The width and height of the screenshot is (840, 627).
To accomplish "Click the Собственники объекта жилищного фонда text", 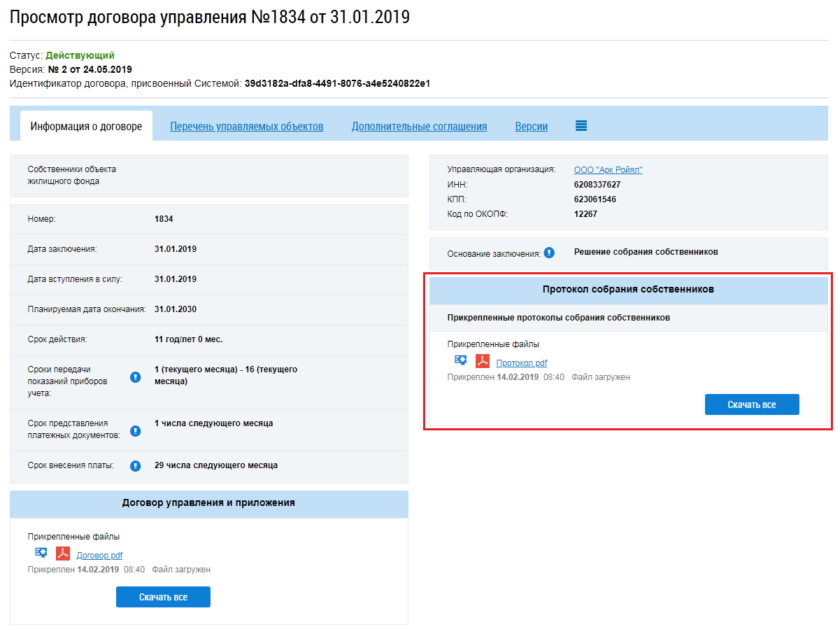I will tap(72, 175).
